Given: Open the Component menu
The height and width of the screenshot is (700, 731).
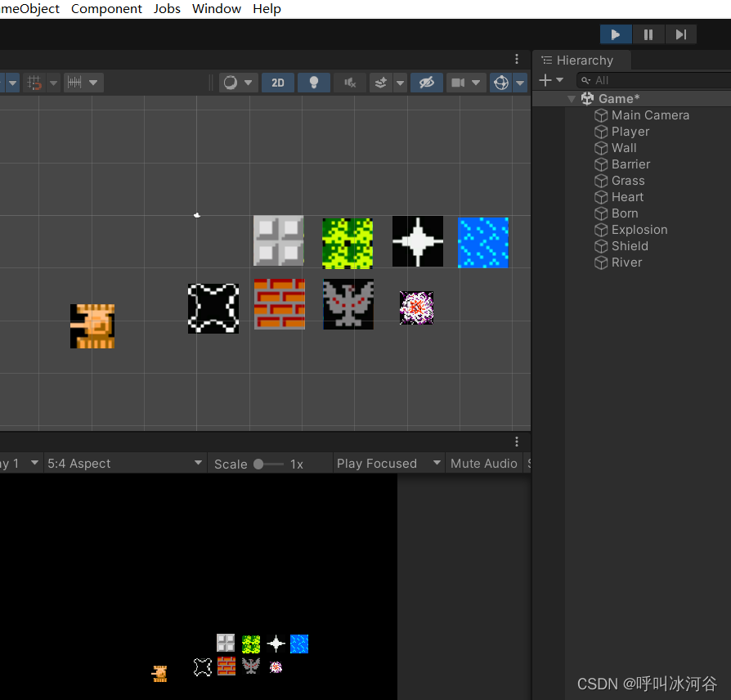Looking at the screenshot, I should [106, 9].
